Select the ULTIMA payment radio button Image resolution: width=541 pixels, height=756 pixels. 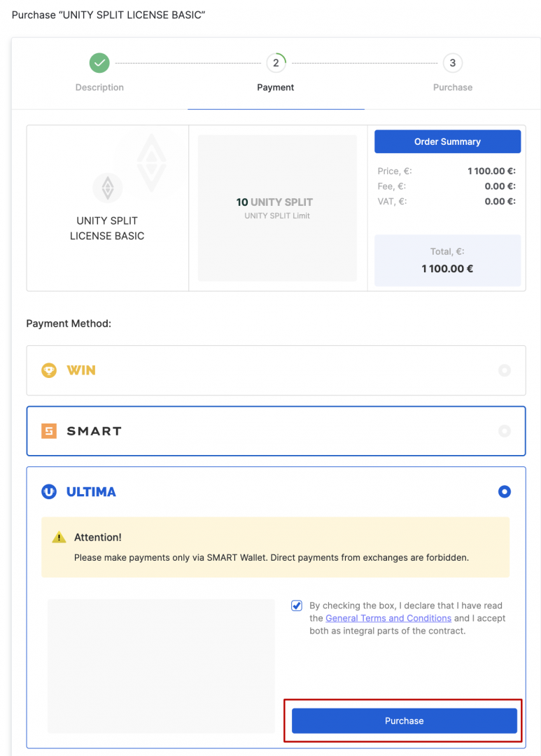505,492
